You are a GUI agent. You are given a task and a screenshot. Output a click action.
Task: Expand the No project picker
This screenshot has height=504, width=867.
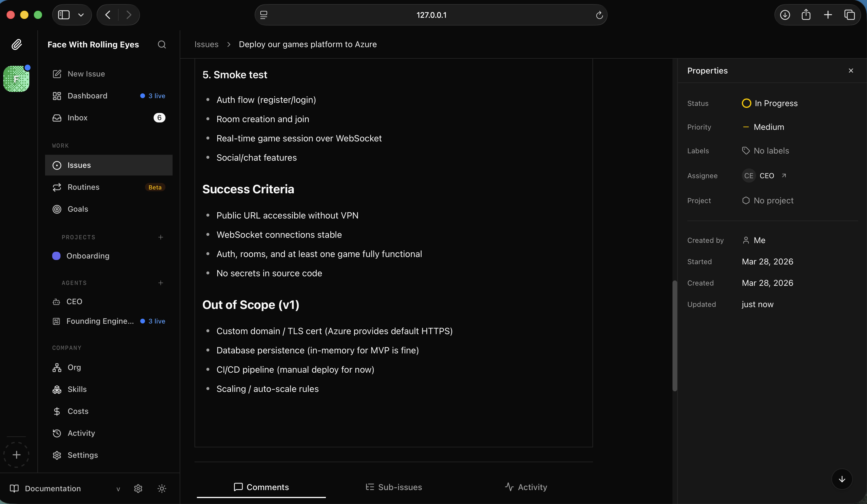click(x=768, y=201)
